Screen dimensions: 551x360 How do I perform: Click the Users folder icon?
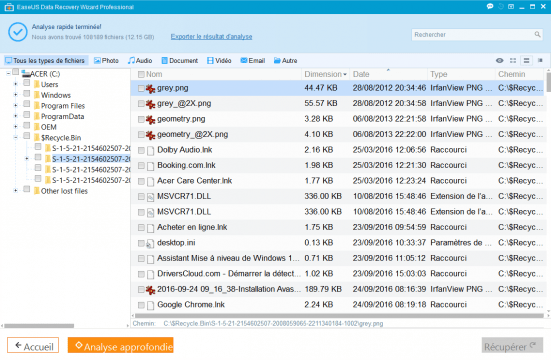tap(37, 84)
